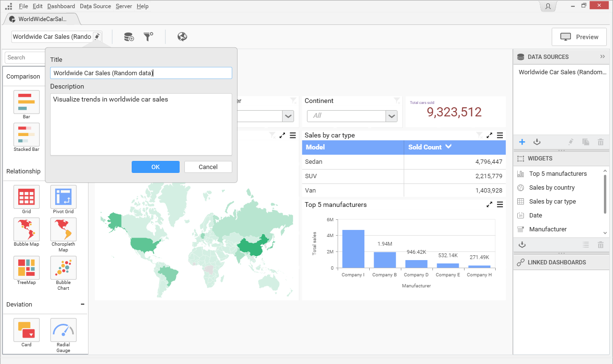The width and height of the screenshot is (613, 364).
Task: Select the Bubble Chart widget
Action: pyautogui.click(x=63, y=268)
